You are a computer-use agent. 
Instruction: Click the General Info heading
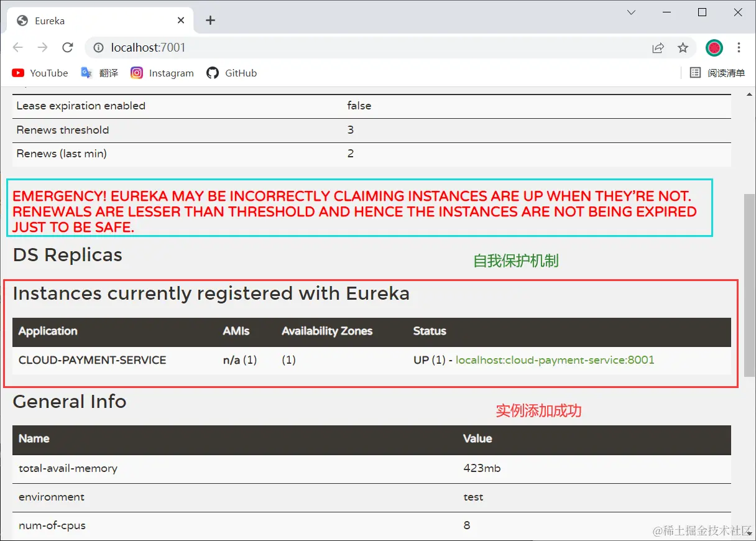click(70, 402)
